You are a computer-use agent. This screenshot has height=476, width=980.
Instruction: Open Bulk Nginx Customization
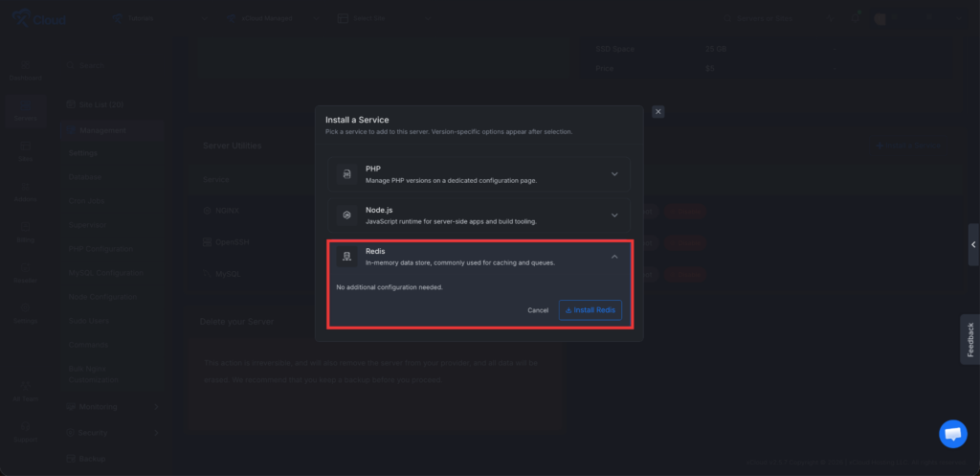(93, 374)
